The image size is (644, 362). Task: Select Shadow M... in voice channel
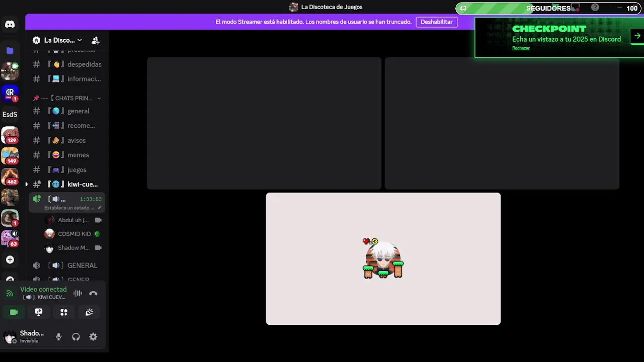tap(73, 248)
